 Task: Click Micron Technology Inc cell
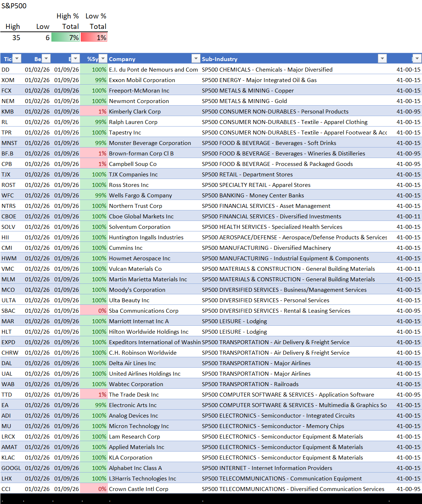click(154, 426)
